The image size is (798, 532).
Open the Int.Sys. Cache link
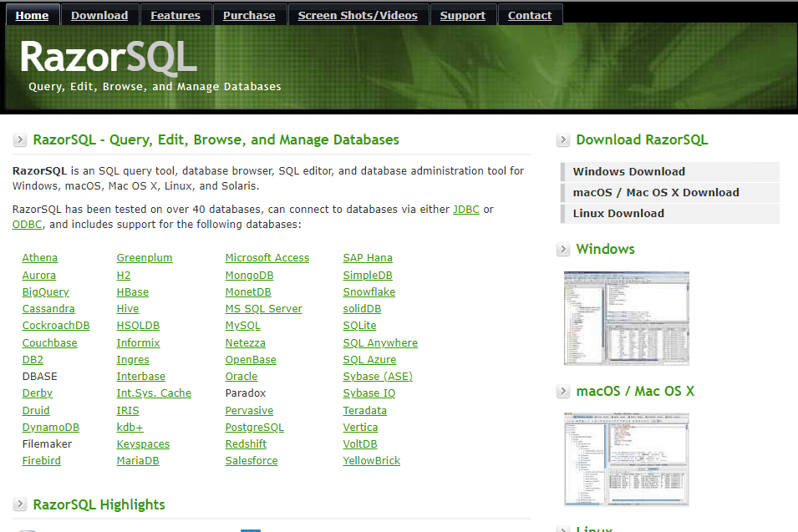tap(154, 393)
